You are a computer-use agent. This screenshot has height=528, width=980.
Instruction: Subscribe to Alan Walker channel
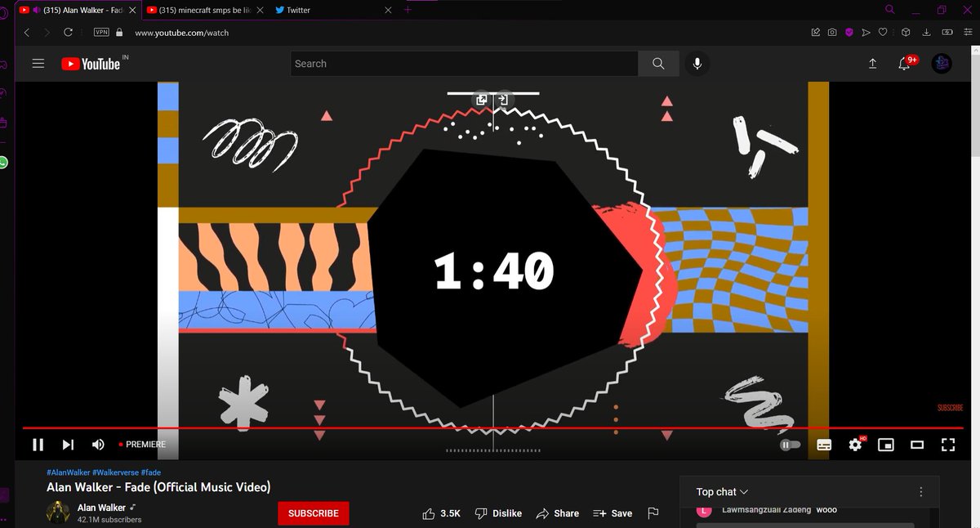click(314, 513)
